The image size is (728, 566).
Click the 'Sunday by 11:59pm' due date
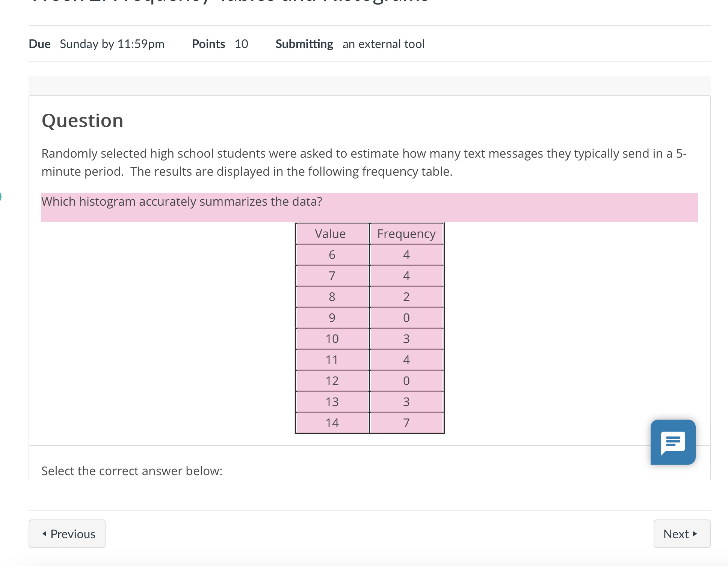112,44
